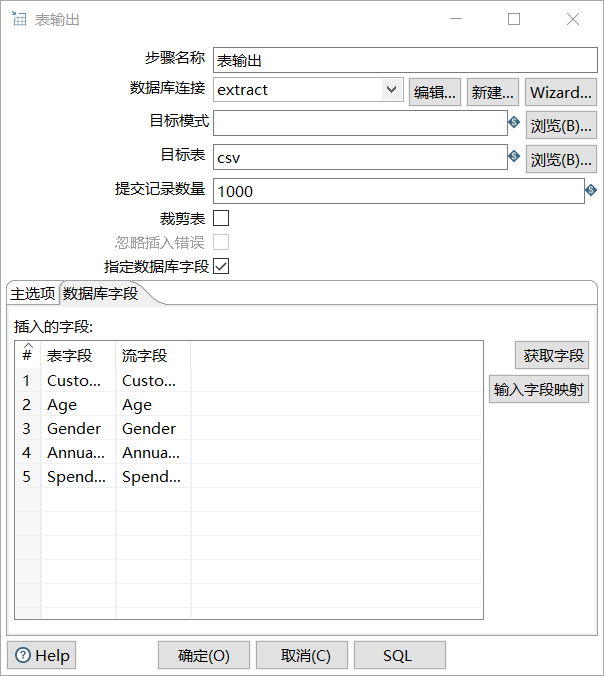Click the 流字段 column header
Screen dimensions: 604x676
click(153, 355)
